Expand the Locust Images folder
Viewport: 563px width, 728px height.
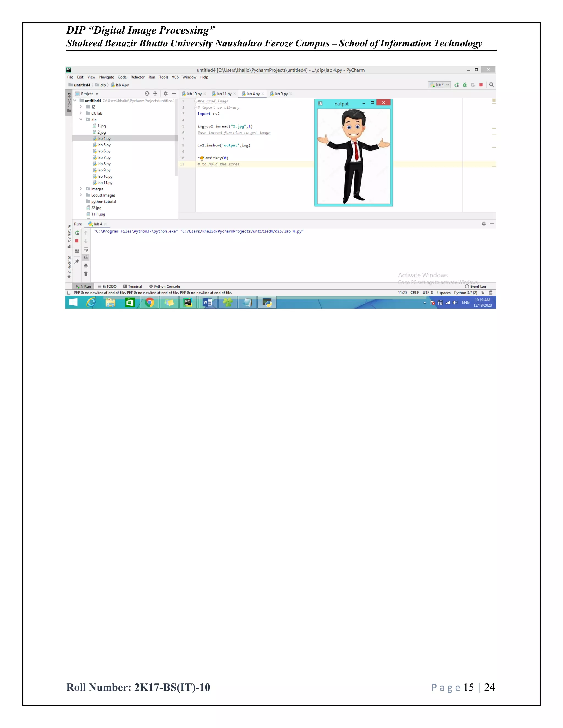tap(81, 195)
